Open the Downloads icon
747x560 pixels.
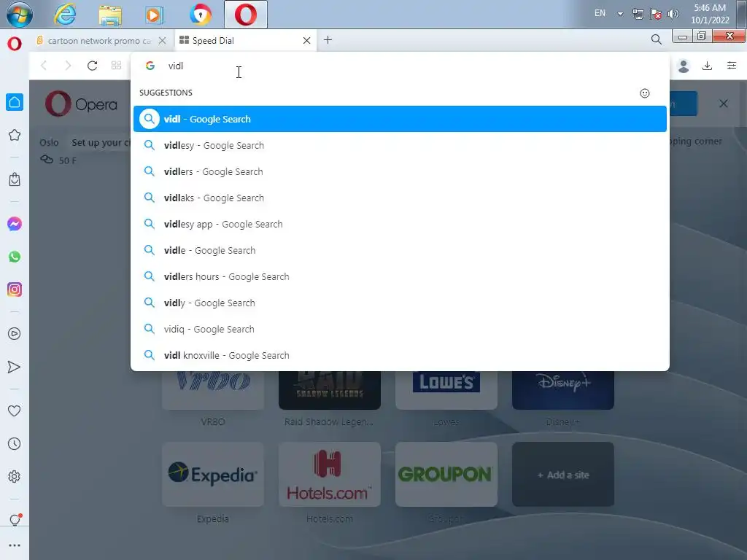[708, 66]
